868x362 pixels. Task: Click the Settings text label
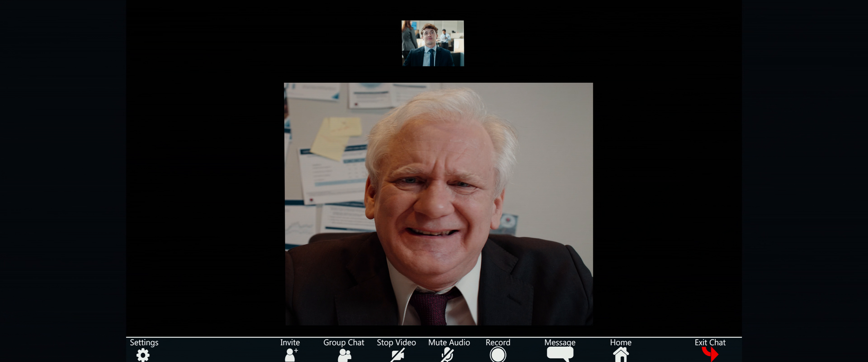(144, 343)
